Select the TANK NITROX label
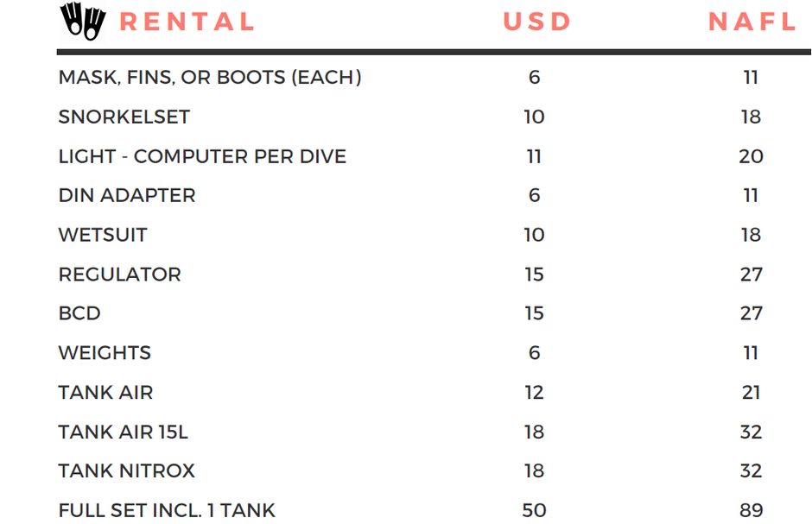The width and height of the screenshot is (812, 524). [x=126, y=470]
